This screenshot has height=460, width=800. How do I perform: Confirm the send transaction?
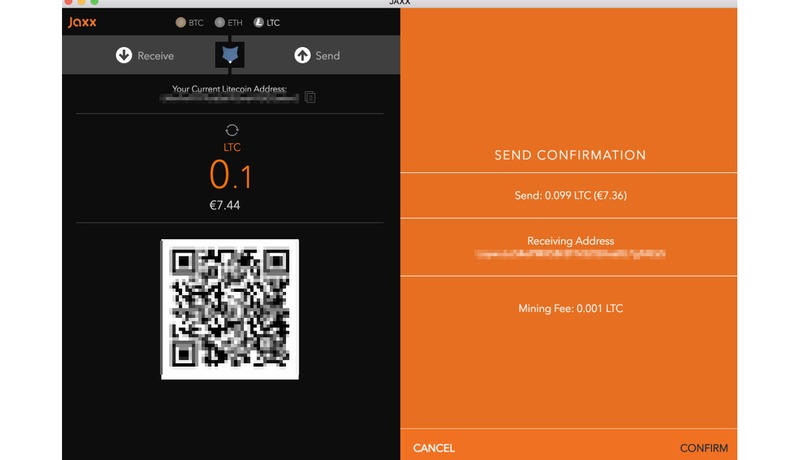point(704,448)
